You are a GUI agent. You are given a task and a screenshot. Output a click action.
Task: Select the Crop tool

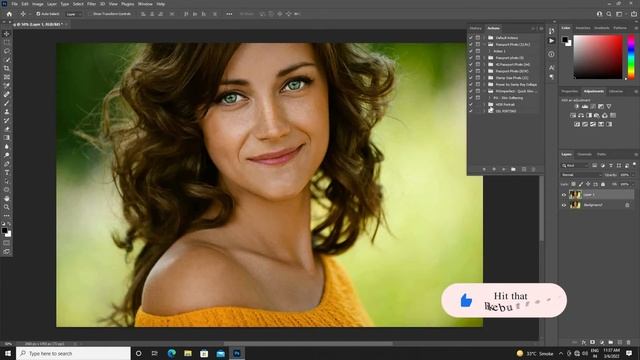coord(7,68)
